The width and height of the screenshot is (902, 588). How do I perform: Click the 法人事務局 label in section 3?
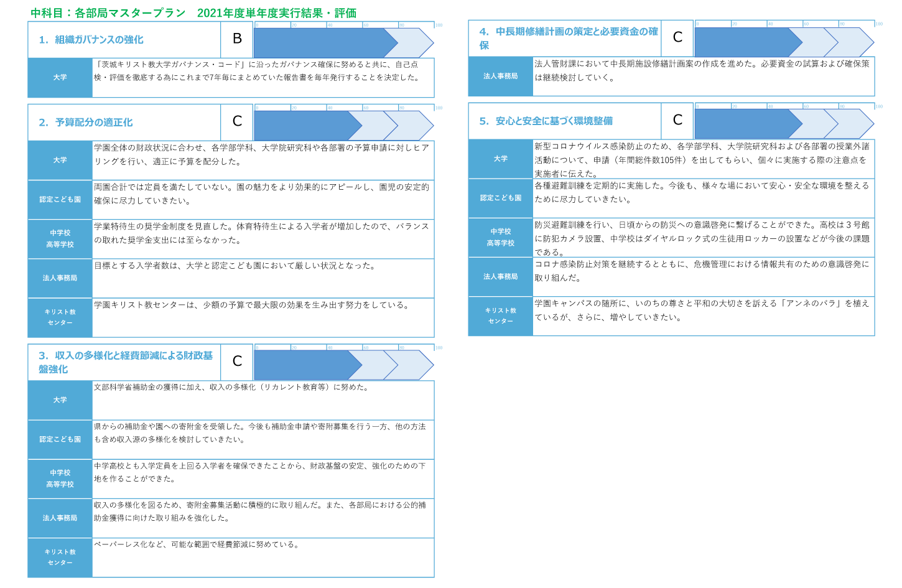pyautogui.click(x=60, y=518)
